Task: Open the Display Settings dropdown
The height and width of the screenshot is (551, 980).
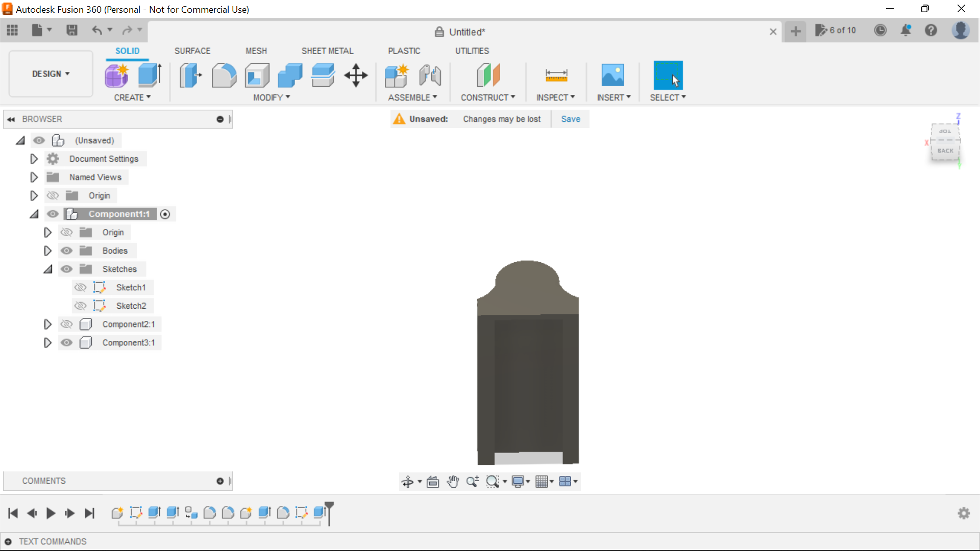Action: (521, 481)
